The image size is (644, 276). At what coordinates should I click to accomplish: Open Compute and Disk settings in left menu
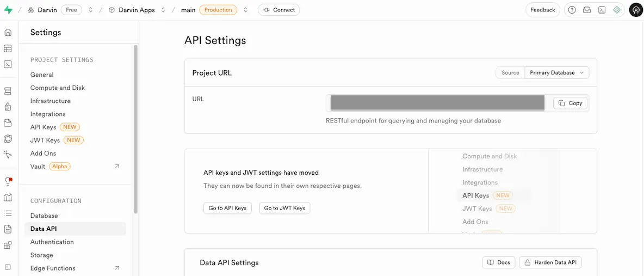pos(58,88)
